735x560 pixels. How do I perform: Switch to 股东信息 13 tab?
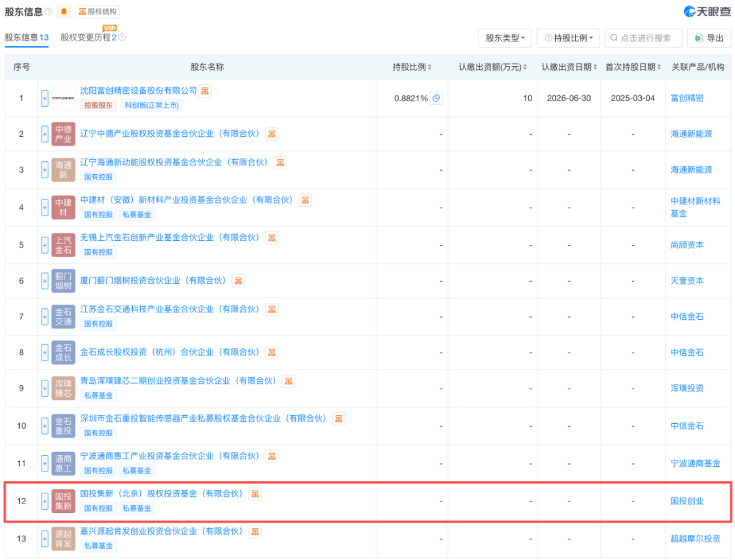tap(27, 37)
